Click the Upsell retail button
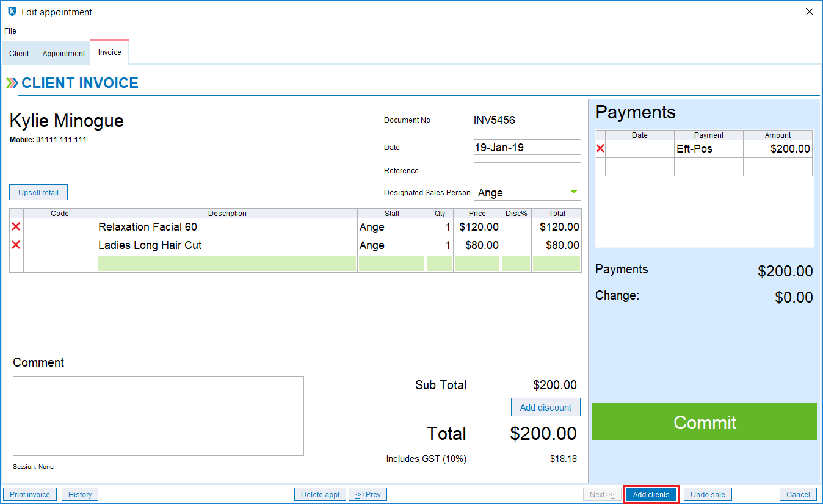Screen dimensions: 823x504 coord(38,192)
